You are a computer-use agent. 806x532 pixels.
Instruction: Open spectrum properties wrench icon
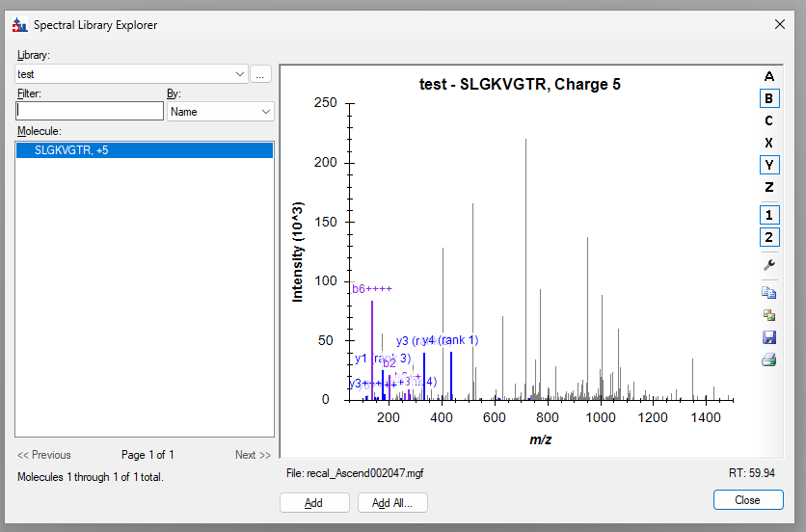pyautogui.click(x=768, y=265)
